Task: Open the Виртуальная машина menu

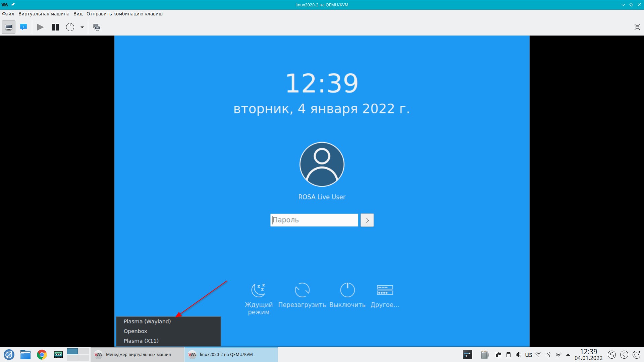Action: 44,14
